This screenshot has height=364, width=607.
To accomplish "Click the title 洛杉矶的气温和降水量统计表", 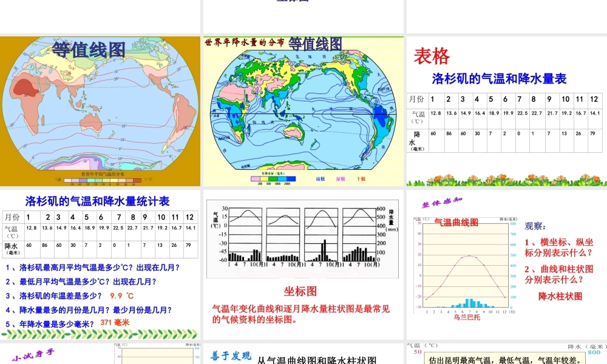I will pos(98,201).
